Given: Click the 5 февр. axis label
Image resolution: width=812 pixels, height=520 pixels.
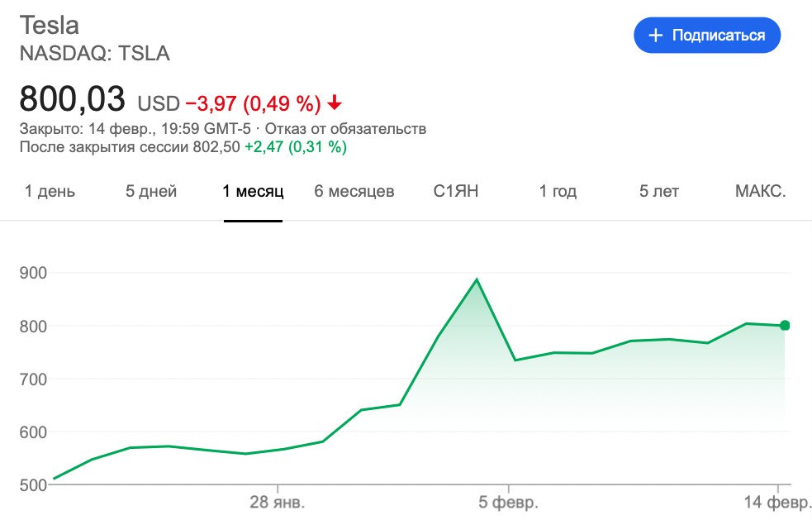Looking at the screenshot, I should point(509,502).
